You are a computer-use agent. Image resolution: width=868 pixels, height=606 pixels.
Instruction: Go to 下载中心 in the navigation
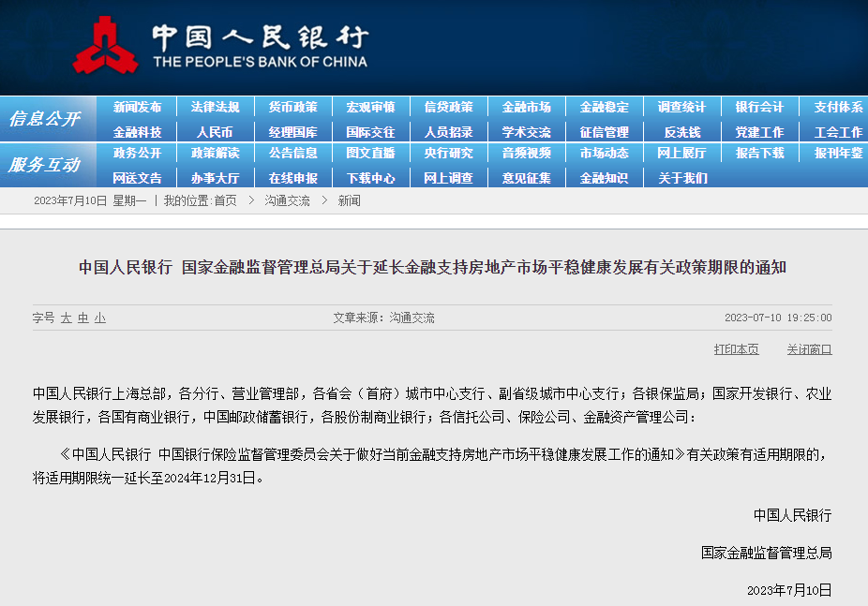[370, 177]
